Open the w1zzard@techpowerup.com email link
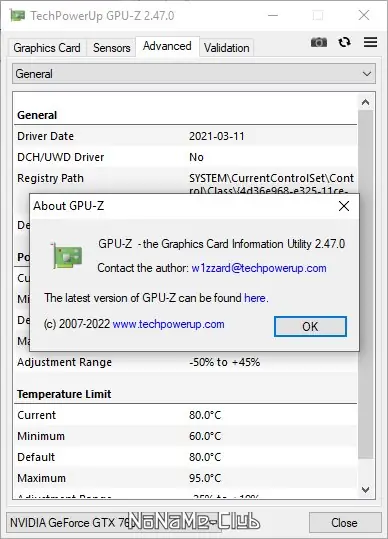This screenshot has width=388, height=539. click(259, 268)
